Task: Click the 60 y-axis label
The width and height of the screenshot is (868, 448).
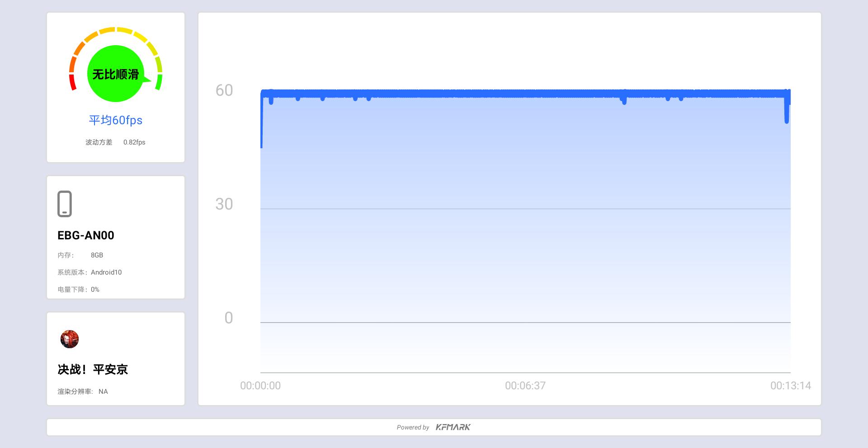Action: click(224, 90)
